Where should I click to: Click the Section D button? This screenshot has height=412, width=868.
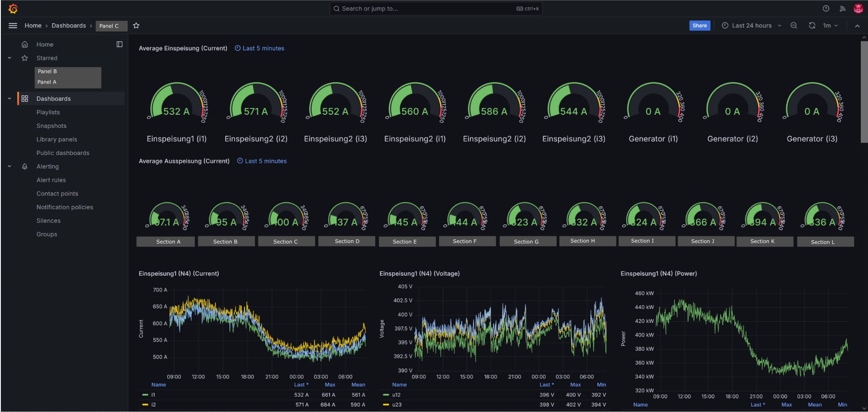click(x=347, y=241)
